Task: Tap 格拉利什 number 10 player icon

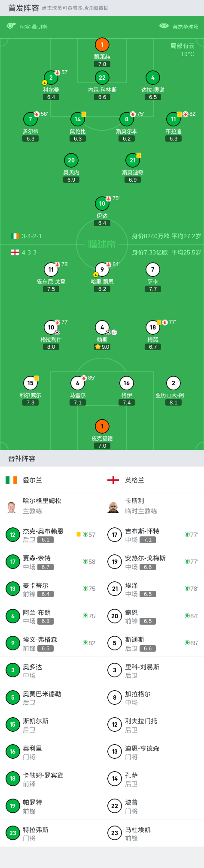Action: (51, 327)
